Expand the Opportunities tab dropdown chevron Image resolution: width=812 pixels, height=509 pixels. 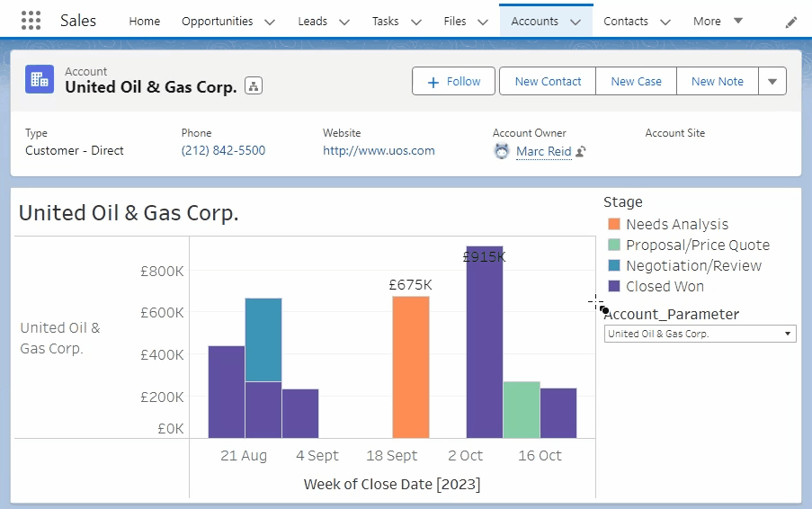coord(270,22)
